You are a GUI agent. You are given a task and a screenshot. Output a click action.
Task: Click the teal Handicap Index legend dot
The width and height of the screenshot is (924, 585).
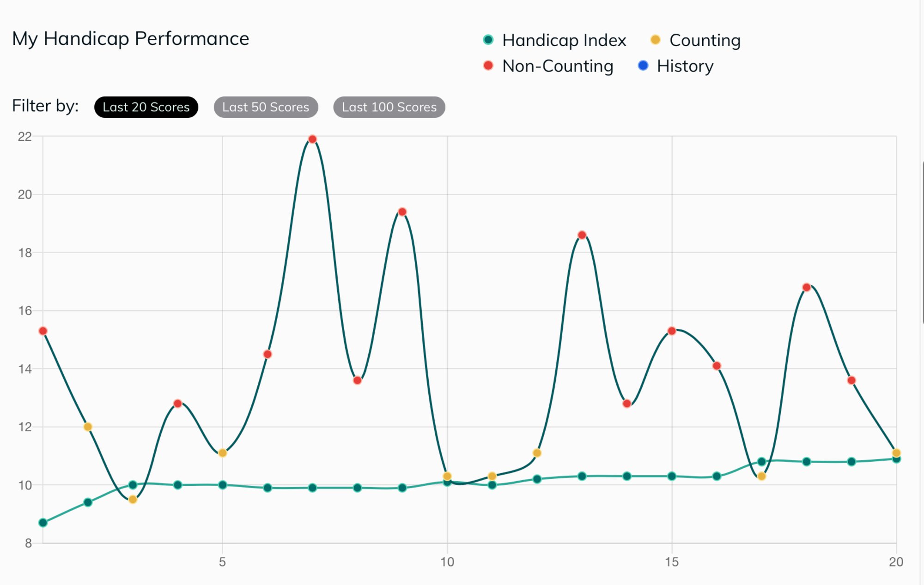[x=488, y=40]
